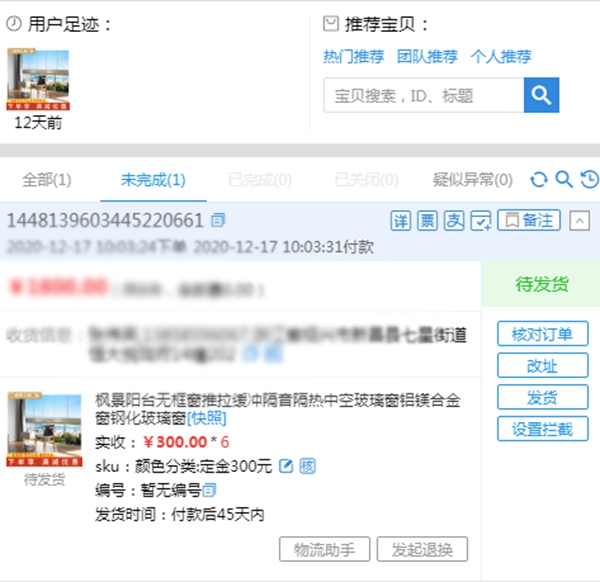Focus the 宝贝搜索 ID 标题 search field
This screenshot has height=582, width=600.
(x=424, y=95)
